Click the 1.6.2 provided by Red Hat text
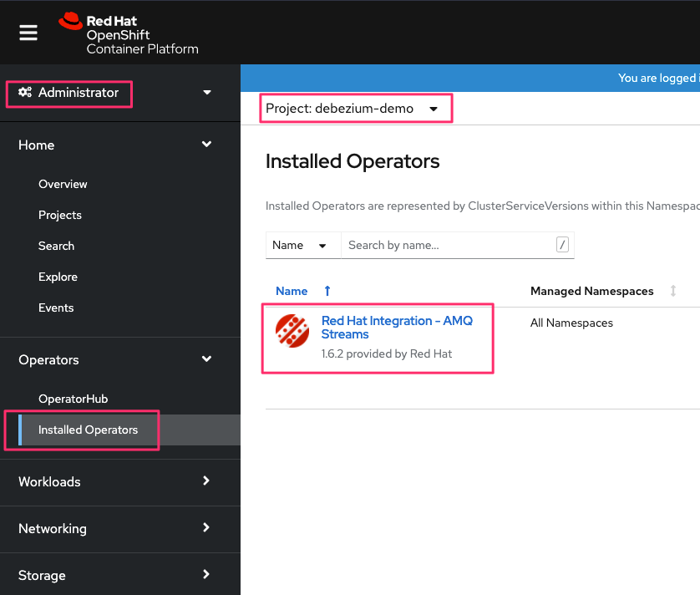Screen dimensions: 700x595 (387, 353)
